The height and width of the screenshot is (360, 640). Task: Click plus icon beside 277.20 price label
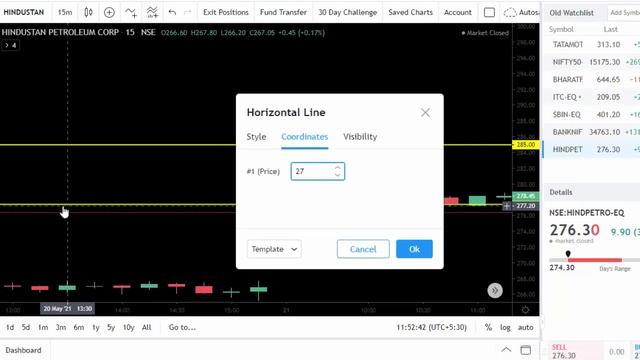pos(507,206)
